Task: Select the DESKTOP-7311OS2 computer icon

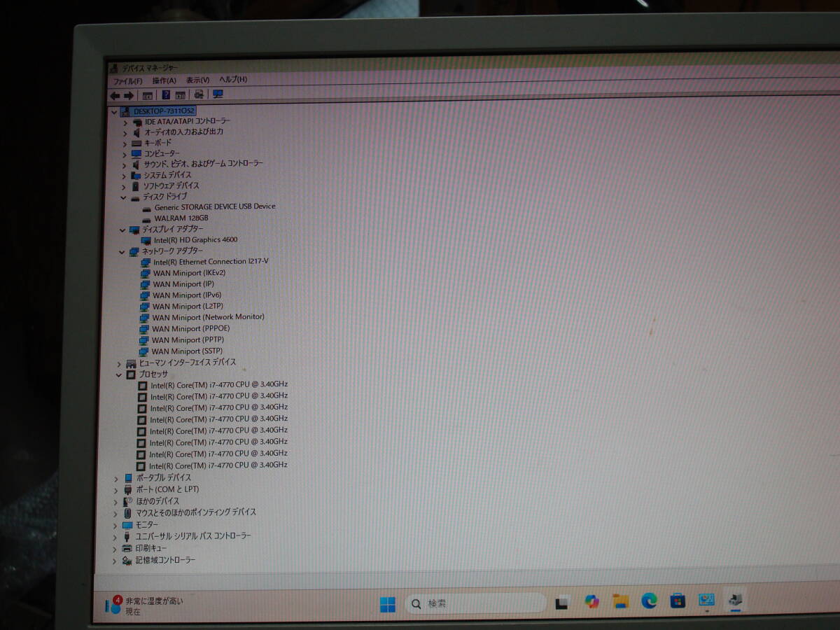Action: click(126, 111)
